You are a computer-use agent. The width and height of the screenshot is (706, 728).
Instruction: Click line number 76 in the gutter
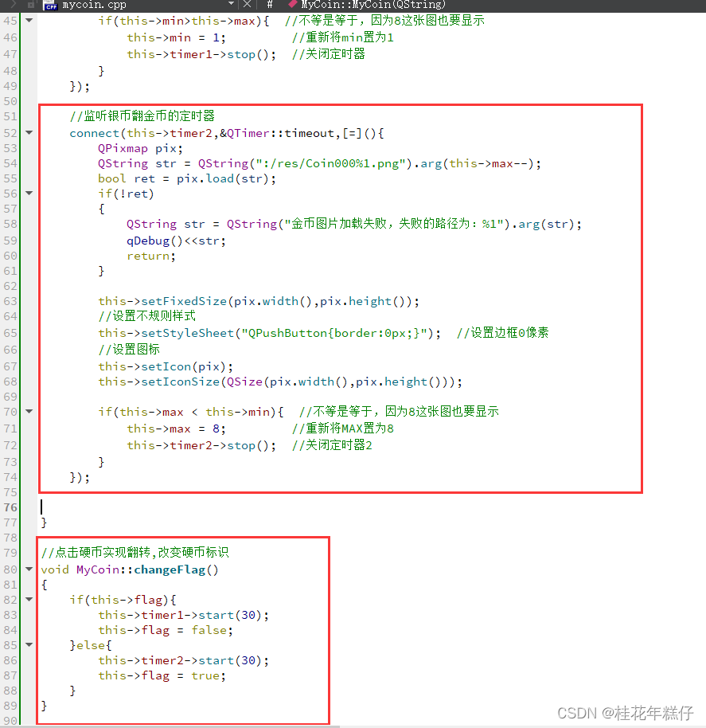pos(10,507)
